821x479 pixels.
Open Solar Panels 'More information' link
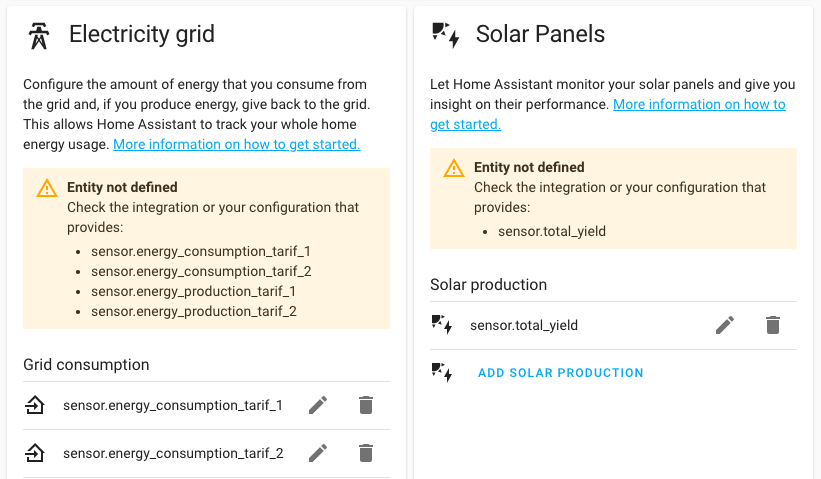(x=699, y=105)
